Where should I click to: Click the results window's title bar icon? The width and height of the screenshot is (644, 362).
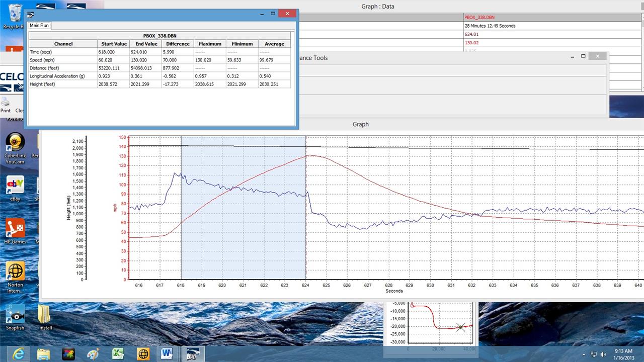(31, 14)
